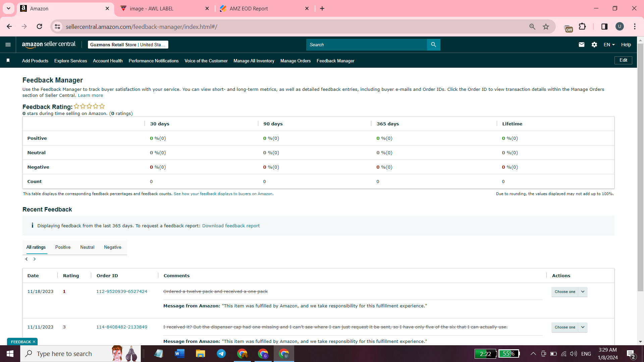Open Account Health menu item
The image size is (644, 362).
[108, 61]
